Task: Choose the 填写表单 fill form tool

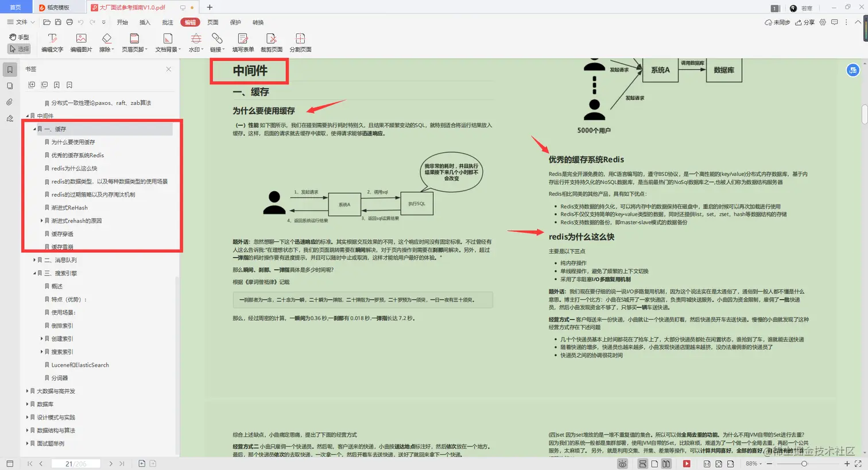Action: pos(243,43)
